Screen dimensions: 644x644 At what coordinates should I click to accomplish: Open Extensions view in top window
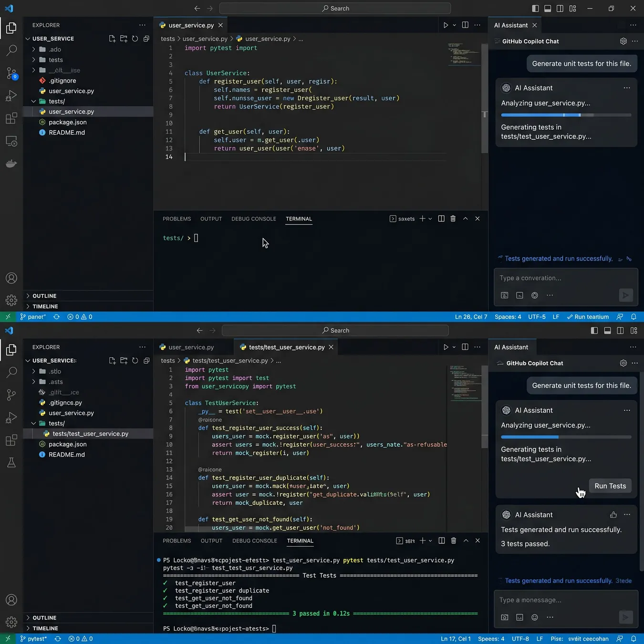11,118
